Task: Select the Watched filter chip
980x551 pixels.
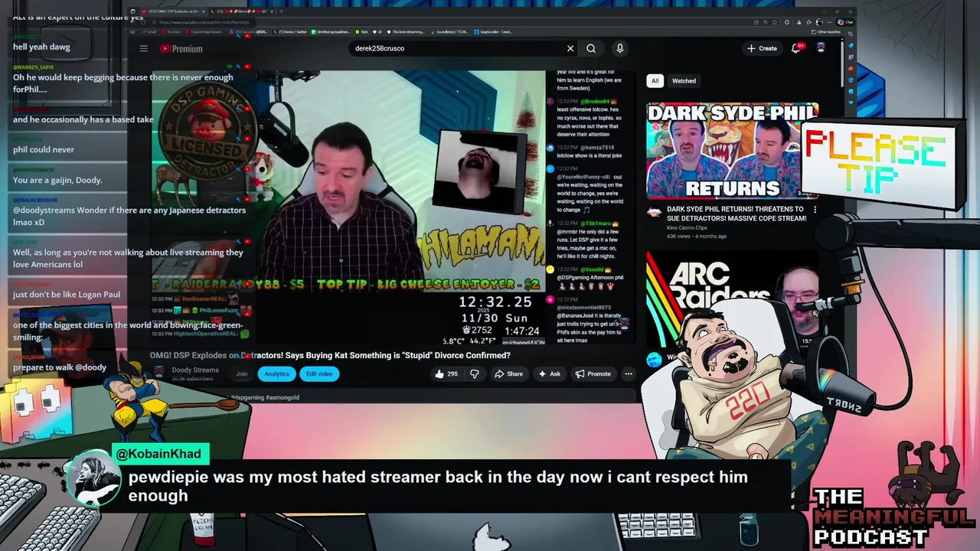Action: click(x=684, y=80)
